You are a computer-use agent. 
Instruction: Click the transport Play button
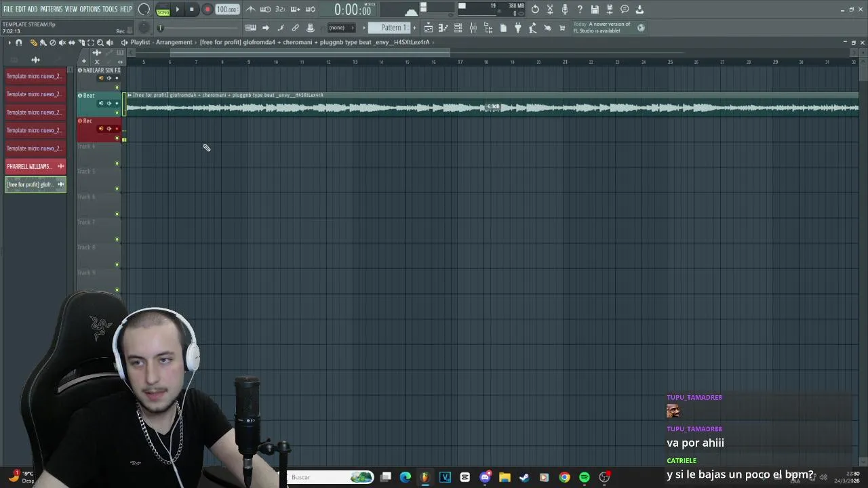click(x=178, y=9)
